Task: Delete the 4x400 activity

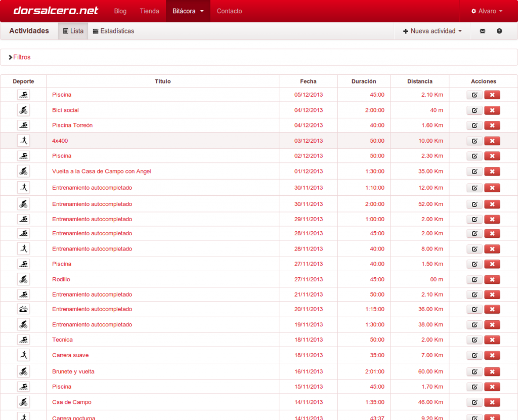Action: point(492,141)
